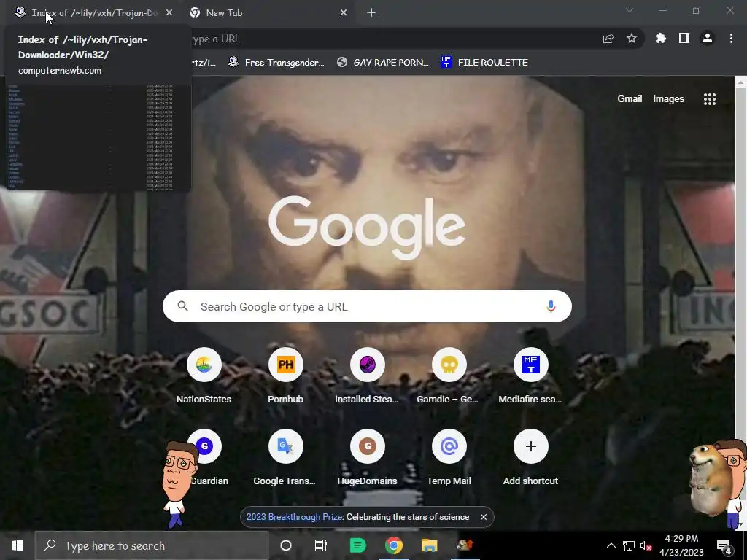Open the green chat app on taskbar
Screen dimensions: 747x560
click(x=357, y=545)
